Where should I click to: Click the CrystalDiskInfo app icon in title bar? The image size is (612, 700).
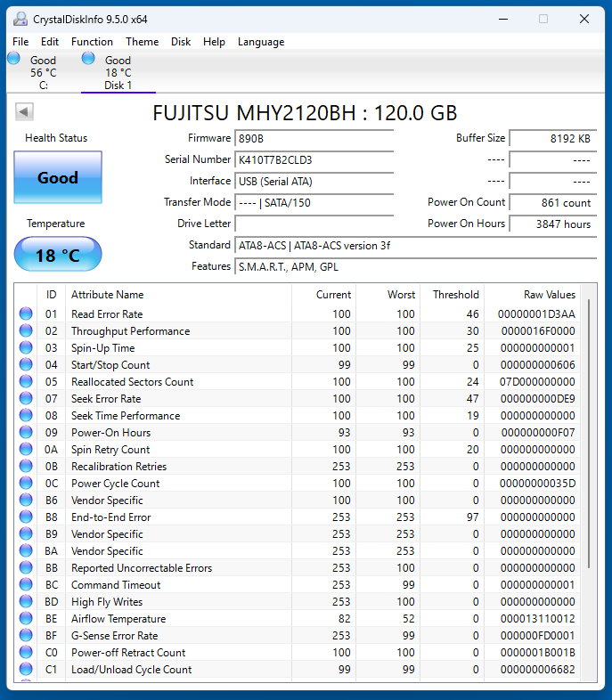pos(20,19)
